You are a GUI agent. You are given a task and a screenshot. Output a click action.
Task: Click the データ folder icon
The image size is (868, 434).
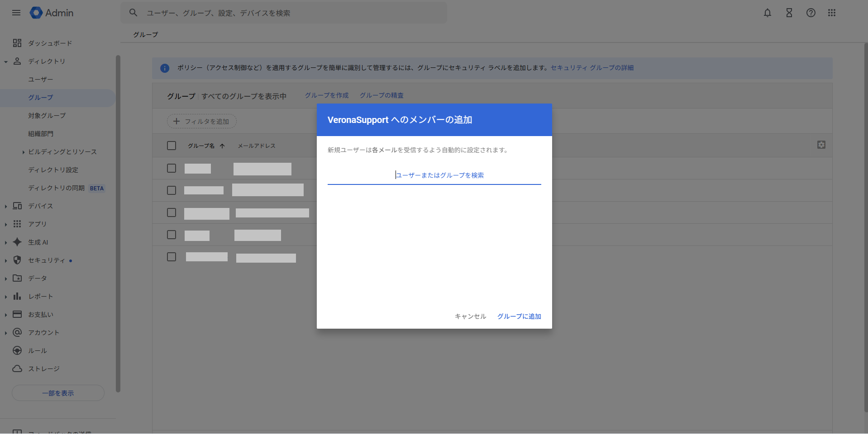[17, 278]
